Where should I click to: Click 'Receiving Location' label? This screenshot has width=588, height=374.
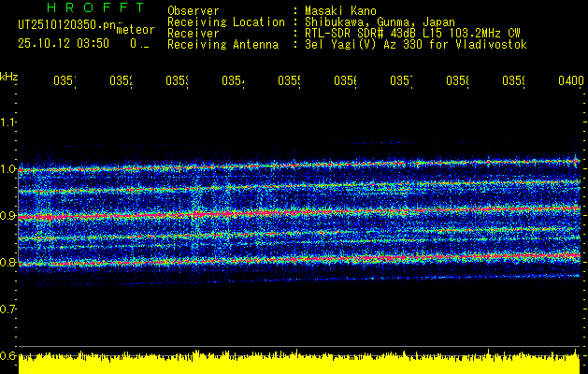tap(226, 22)
